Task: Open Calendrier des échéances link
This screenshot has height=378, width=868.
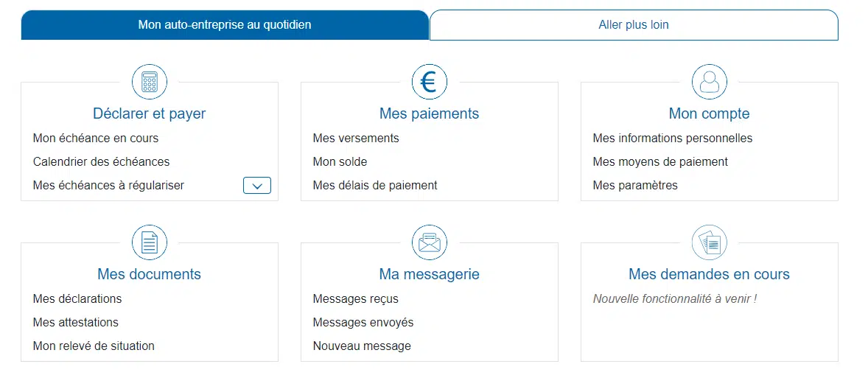Action: coord(101,161)
